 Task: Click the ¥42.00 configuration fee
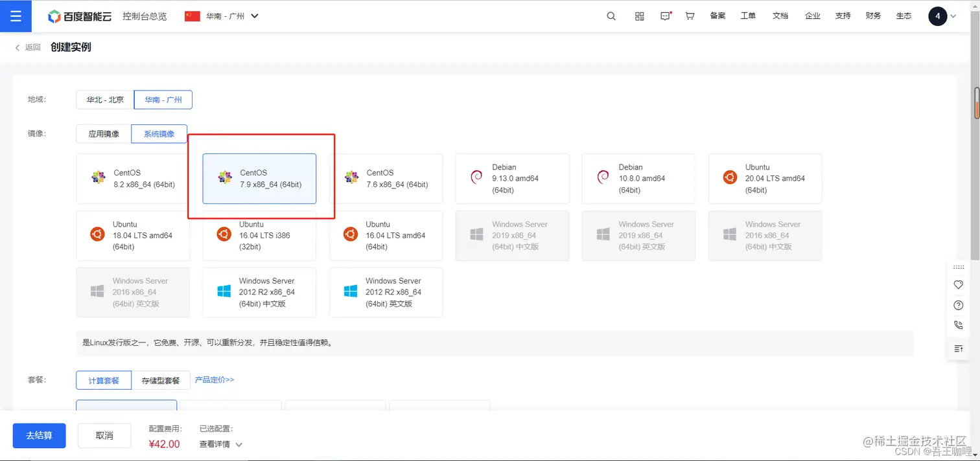tap(164, 444)
